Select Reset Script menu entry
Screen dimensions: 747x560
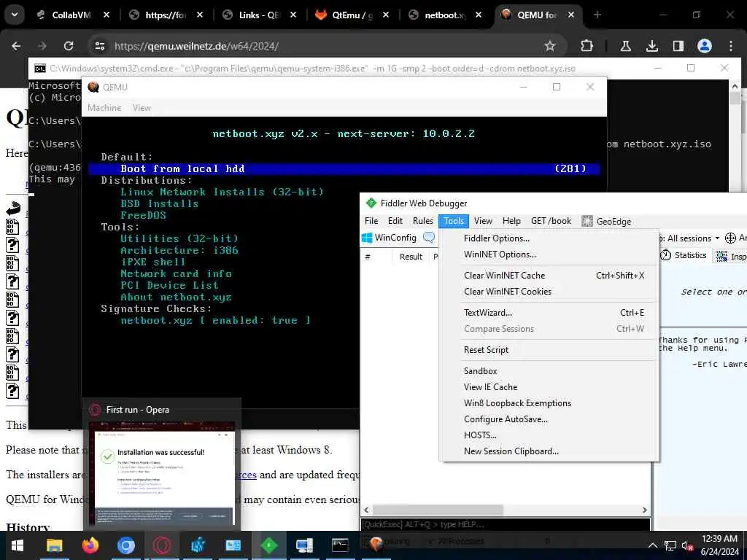point(486,349)
